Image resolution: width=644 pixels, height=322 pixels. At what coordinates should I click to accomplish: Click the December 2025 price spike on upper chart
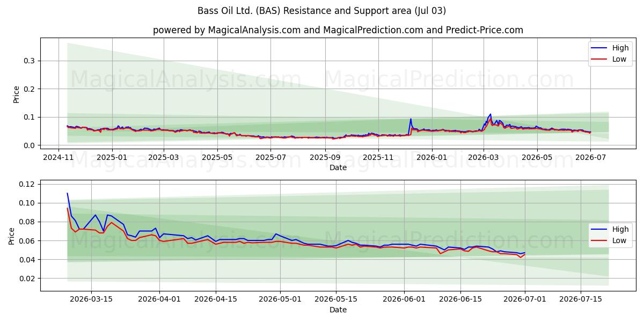click(x=411, y=120)
